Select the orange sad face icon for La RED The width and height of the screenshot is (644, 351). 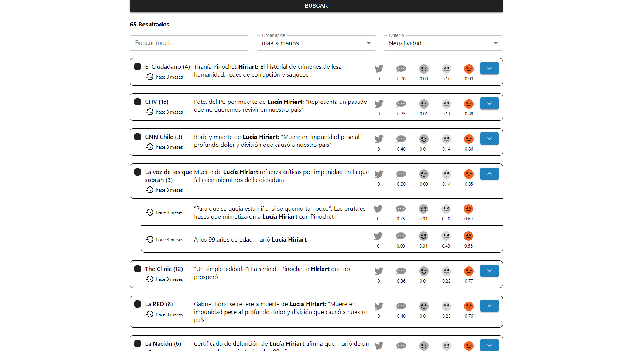click(469, 306)
